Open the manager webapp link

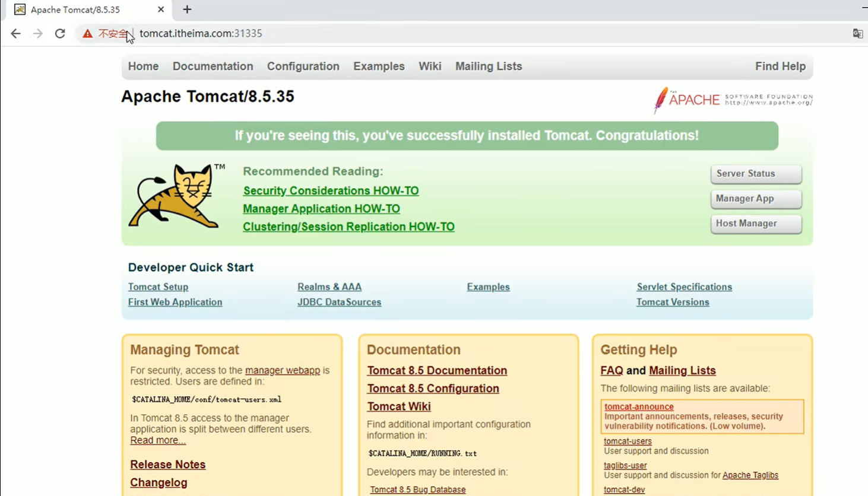pyautogui.click(x=283, y=370)
